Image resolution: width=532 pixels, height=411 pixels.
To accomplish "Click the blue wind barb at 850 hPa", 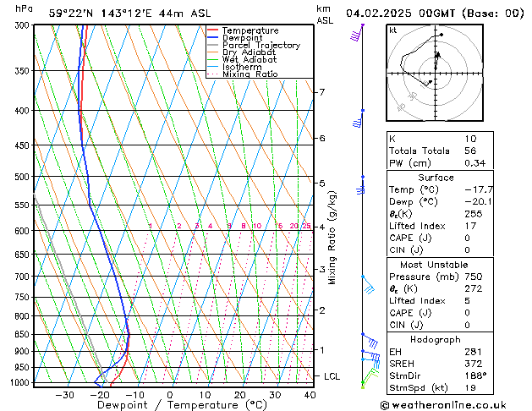I will point(370,341).
